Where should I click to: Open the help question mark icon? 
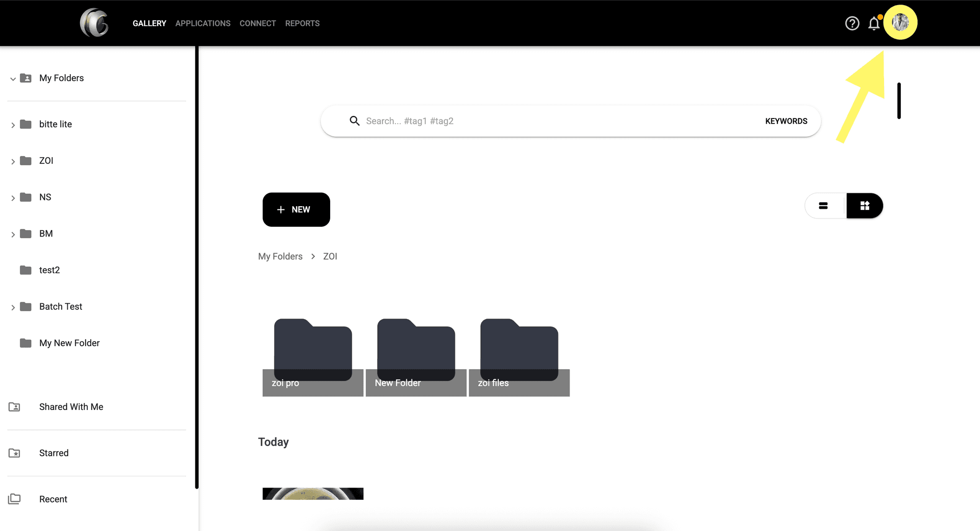click(x=852, y=23)
